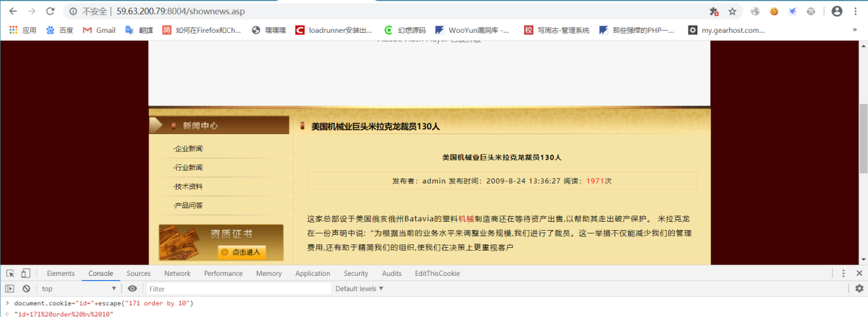Viewport: 868px width, 317px height.
Task: Clear the console output
Action: pos(26,289)
